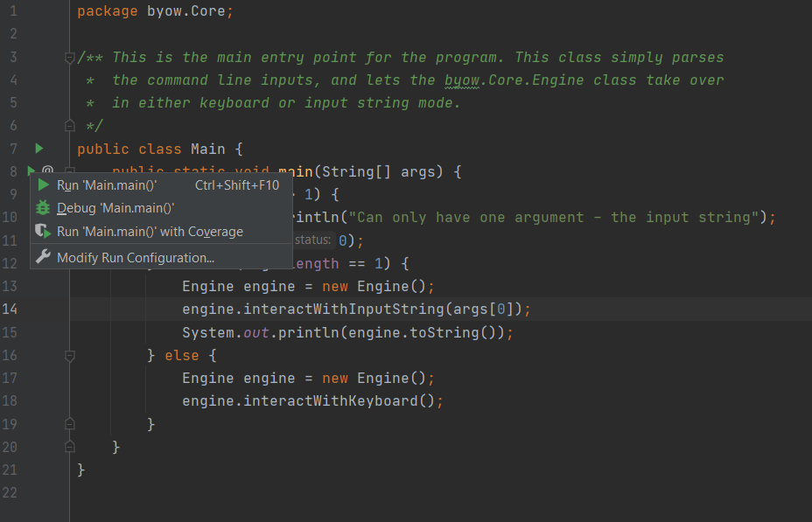
Task: Click the coverage shield icon in the menu
Action: pos(43,231)
